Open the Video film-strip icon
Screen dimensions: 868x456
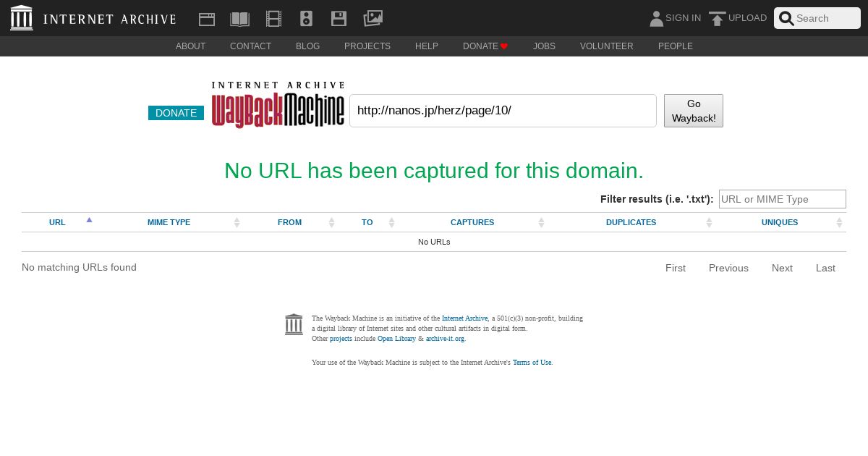(x=273, y=19)
